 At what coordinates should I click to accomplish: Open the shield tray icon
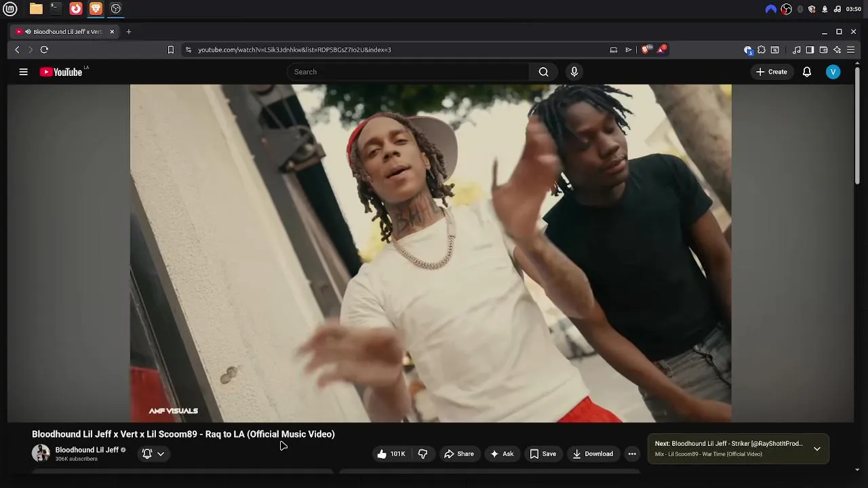tap(812, 9)
